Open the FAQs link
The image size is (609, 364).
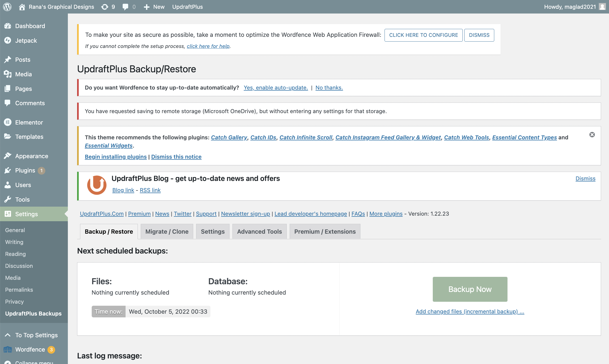pyautogui.click(x=358, y=214)
